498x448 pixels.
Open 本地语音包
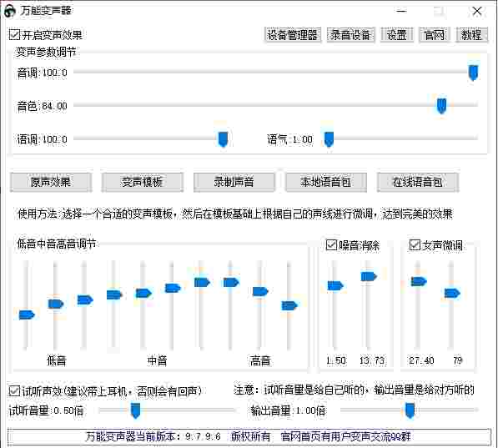tap(326, 182)
